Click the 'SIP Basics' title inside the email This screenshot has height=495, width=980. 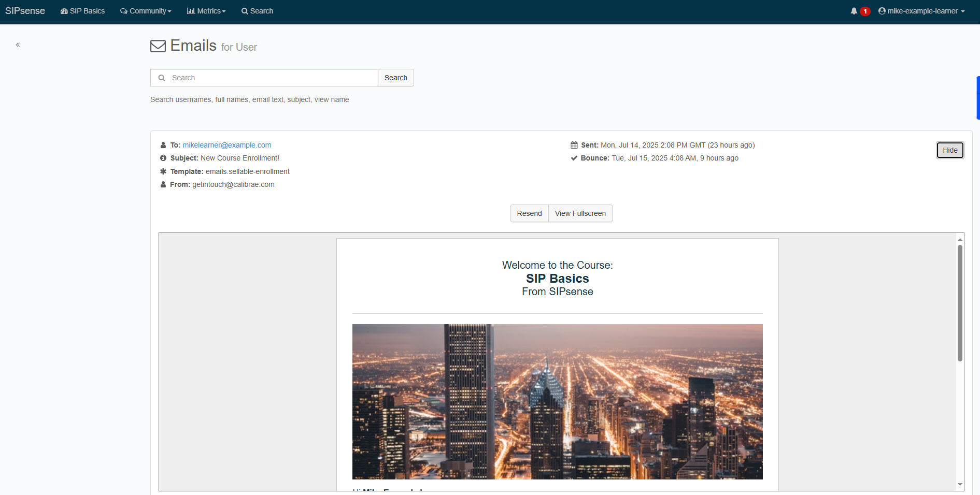(x=558, y=279)
